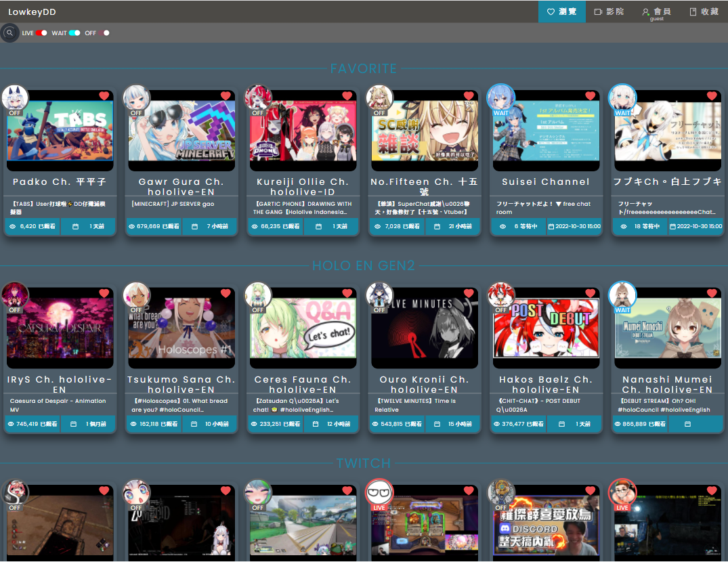
Task: Unfavorite Ouro Kronii heart icon
Action: pos(469,293)
